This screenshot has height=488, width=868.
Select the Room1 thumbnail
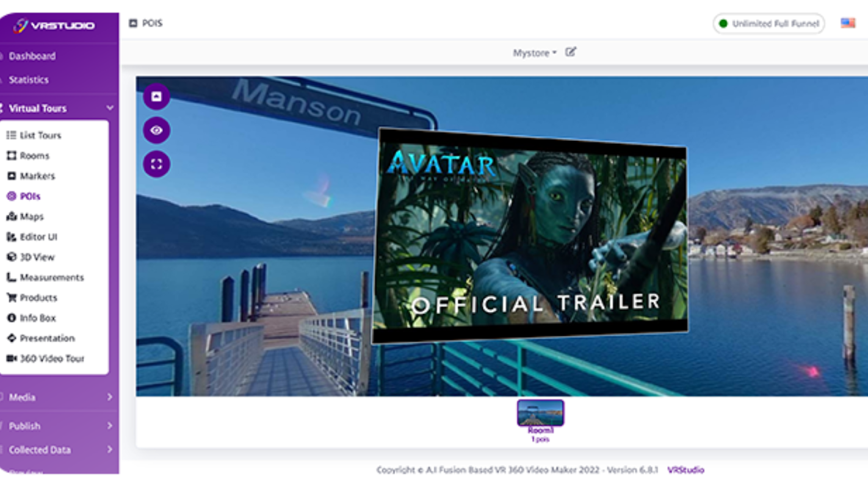(x=540, y=413)
